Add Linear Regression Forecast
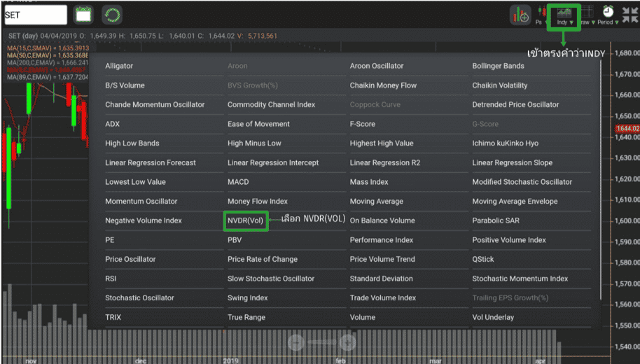Screen dimensions: 640x364 pos(151,163)
